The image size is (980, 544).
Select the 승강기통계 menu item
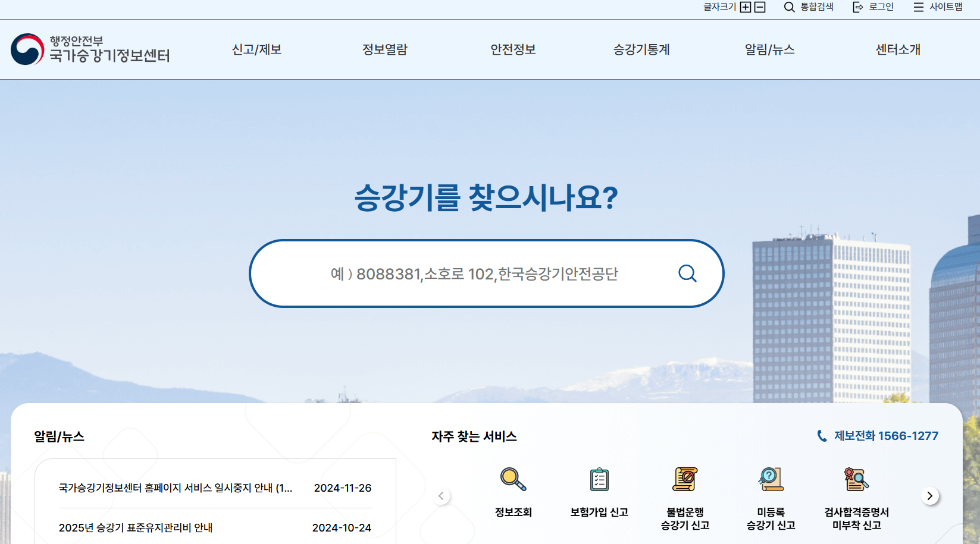[641, 50]
